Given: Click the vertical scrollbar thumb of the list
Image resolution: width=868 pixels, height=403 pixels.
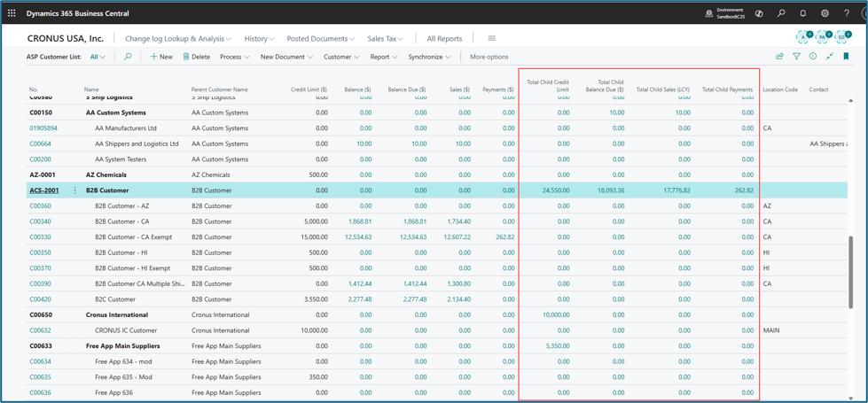Looking at the screenshot, I should (x=851, y=272).
